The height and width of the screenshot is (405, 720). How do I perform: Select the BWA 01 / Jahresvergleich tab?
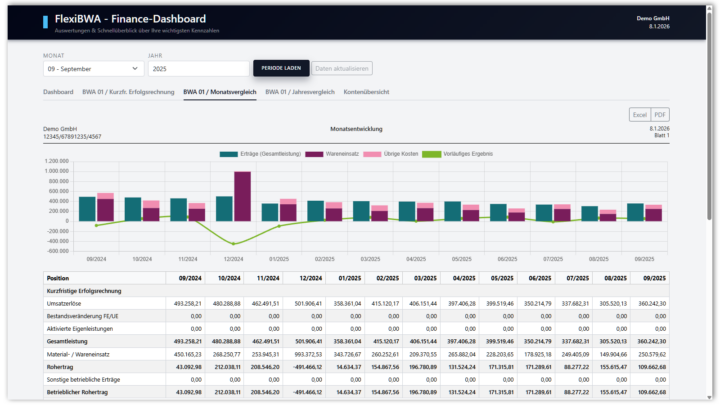point(299,92)
